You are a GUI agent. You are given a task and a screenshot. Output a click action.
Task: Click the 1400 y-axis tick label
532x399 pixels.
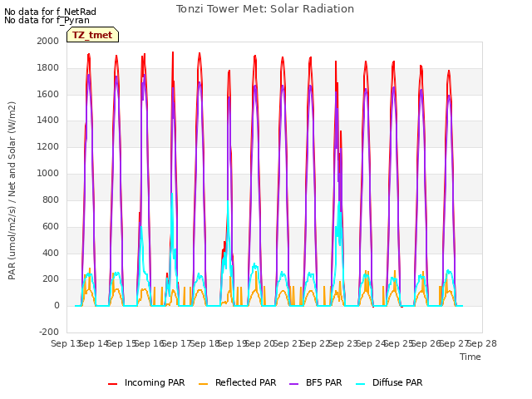click(48, 120)
